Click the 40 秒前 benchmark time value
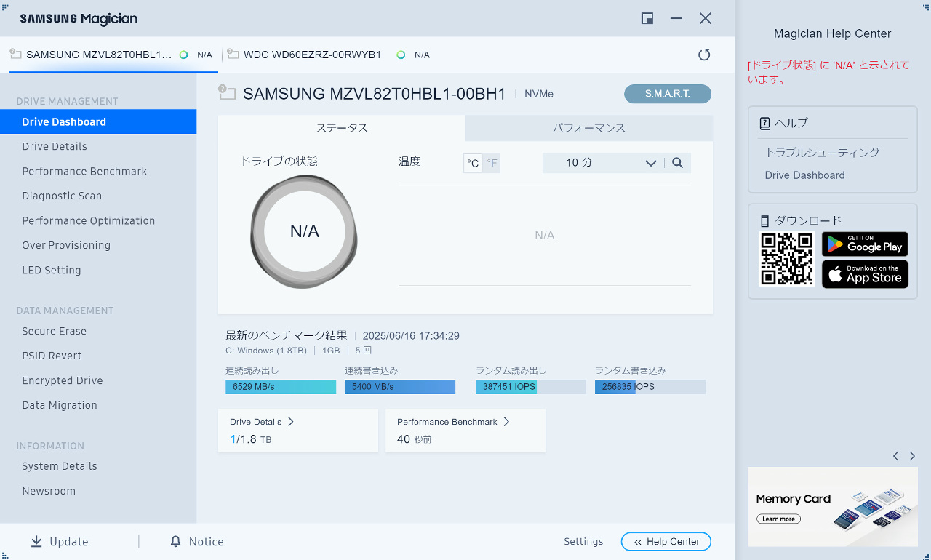The width and height of the screenshot is (931, 560). [x=415, y=439]
